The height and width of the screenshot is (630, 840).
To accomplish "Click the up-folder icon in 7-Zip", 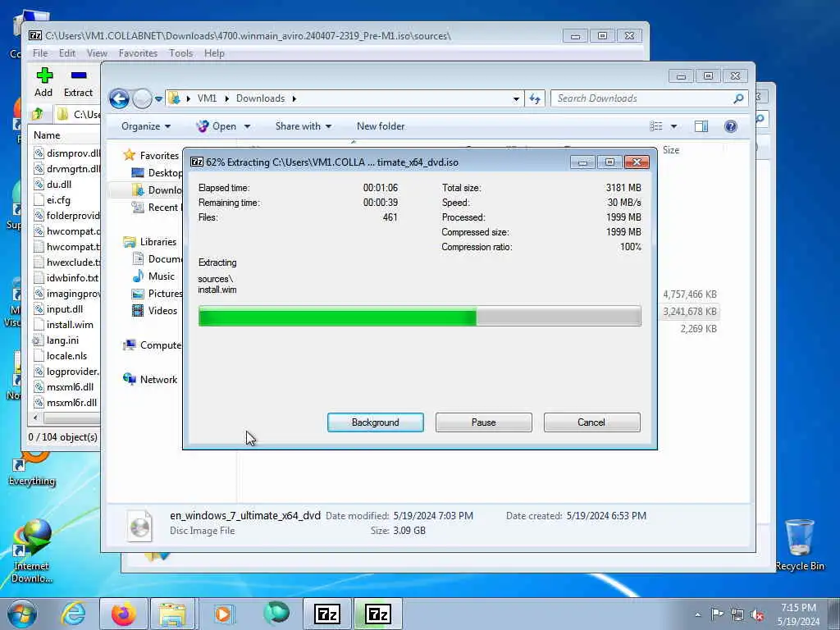I will click(38, 114).
